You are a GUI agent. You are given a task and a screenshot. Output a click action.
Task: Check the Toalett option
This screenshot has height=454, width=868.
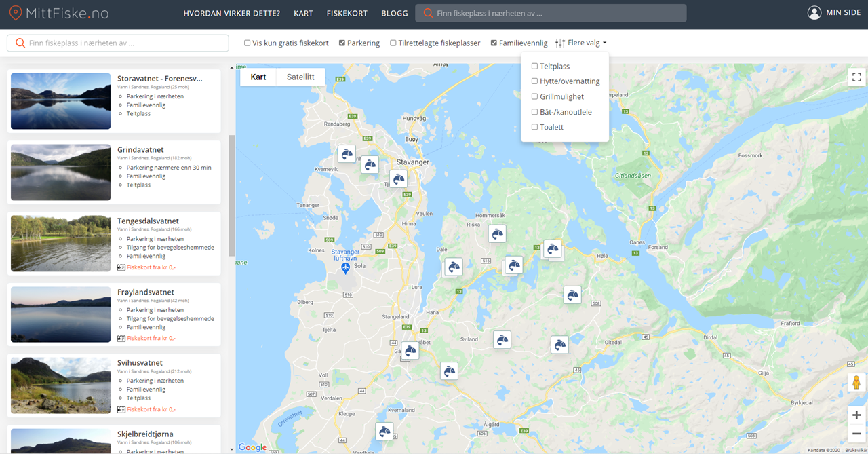click(x=534, y=127)
